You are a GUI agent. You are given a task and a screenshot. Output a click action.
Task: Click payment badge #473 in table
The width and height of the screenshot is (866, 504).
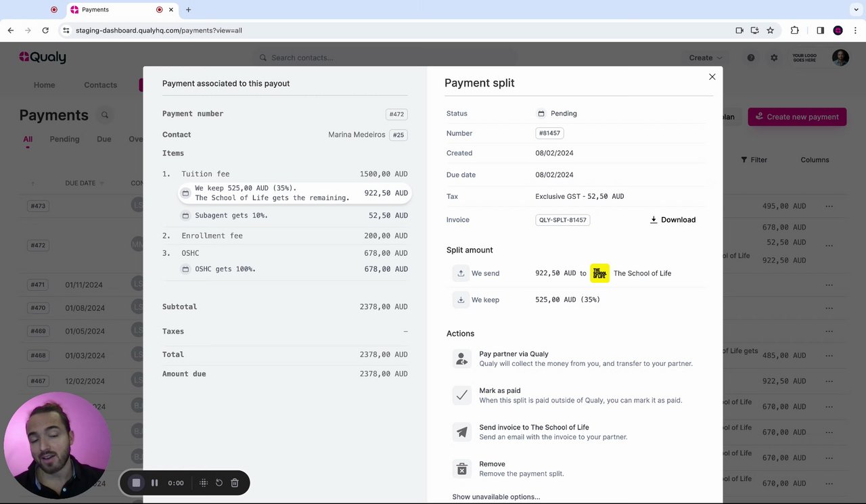click(38, 206)
